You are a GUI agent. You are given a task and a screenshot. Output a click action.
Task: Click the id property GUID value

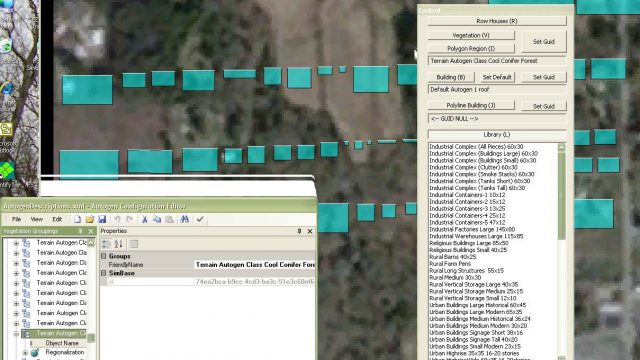(x=255, y=282)
